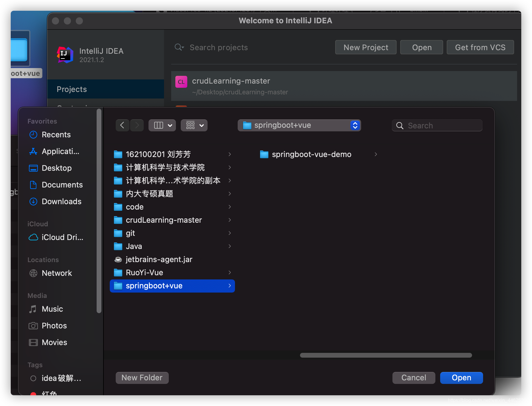Expand chevron next to code folder

point(230,207)
